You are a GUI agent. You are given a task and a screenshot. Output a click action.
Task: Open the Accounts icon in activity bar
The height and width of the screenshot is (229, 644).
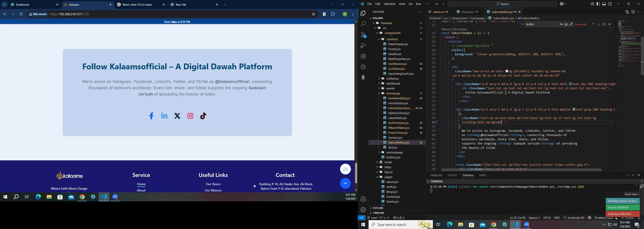click(x=363, y=199)
